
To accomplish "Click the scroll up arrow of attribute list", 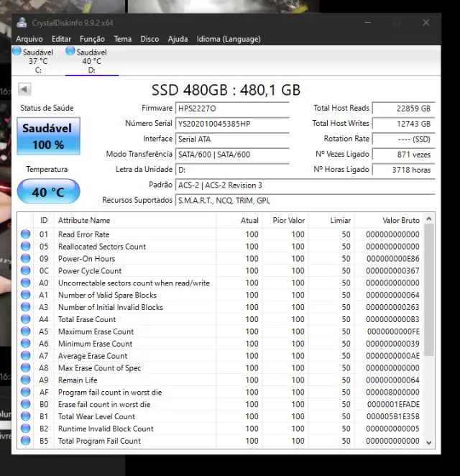I will tap(429, 219).
